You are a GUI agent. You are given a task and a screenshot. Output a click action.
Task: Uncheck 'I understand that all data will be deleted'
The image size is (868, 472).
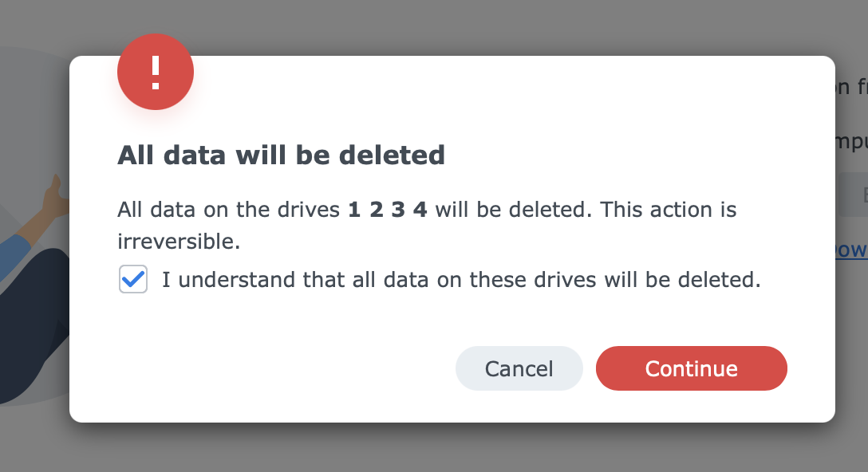click(x=132, y=279)
